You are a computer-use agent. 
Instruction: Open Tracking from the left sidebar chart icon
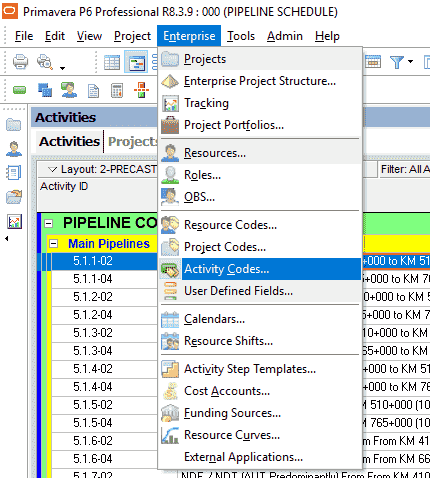pos(14,221)
